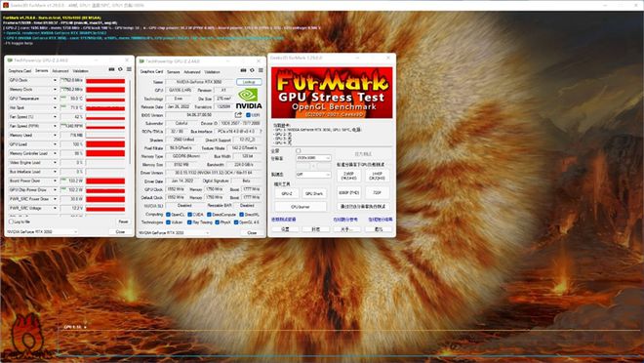Open the Hot Spot sensor dropdown

pyautogui.click(x=55, y=107)
